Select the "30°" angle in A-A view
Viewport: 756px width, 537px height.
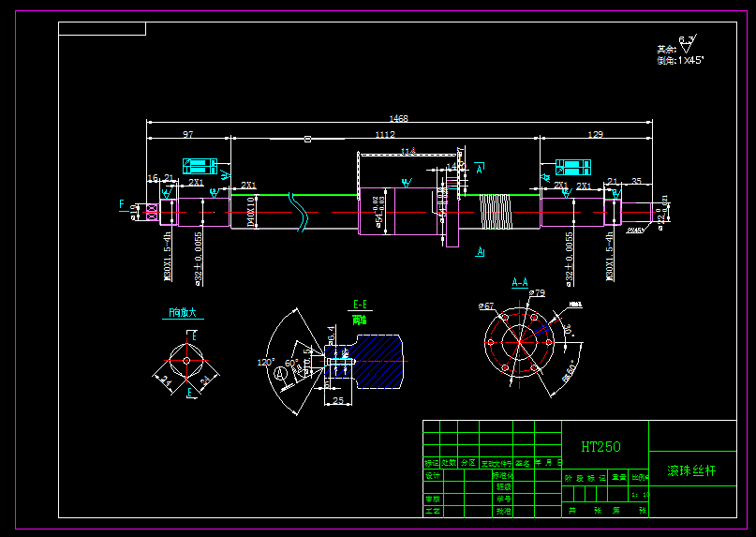[568, 331]
